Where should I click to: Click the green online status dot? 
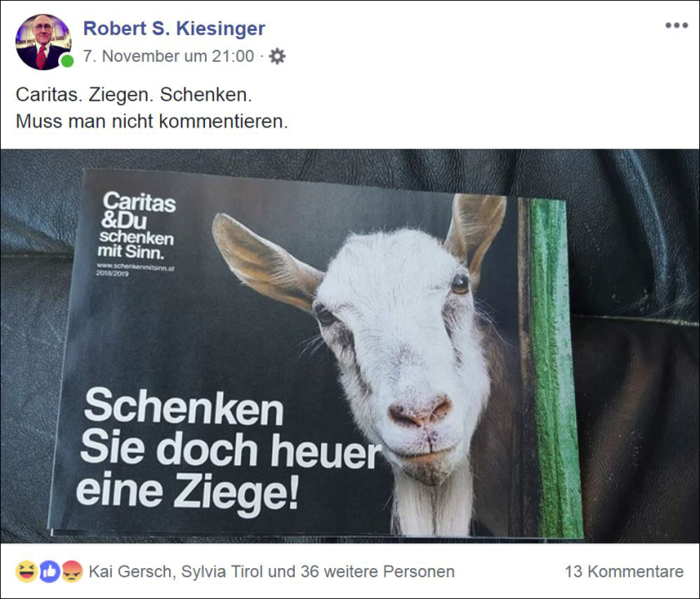67,61
